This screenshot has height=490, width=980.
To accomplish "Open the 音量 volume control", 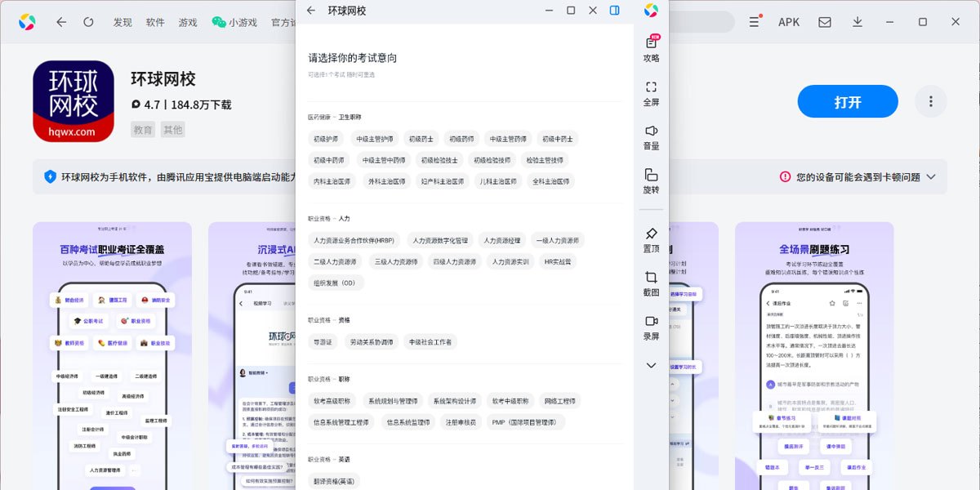I will coord(651,136).
